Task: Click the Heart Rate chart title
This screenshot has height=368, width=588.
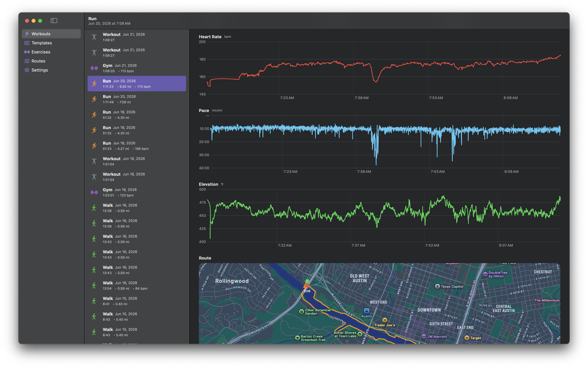Action: click(x=210, y=37)
